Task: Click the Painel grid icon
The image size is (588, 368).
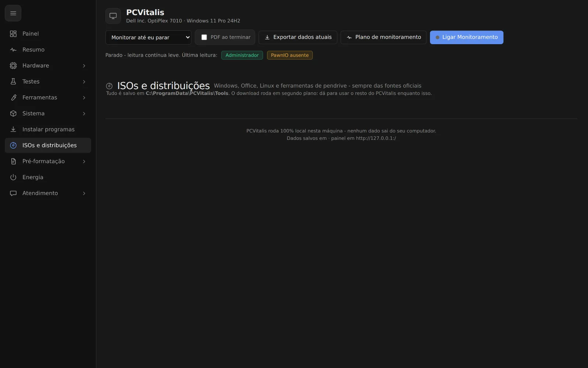Action: coord(13,34)
